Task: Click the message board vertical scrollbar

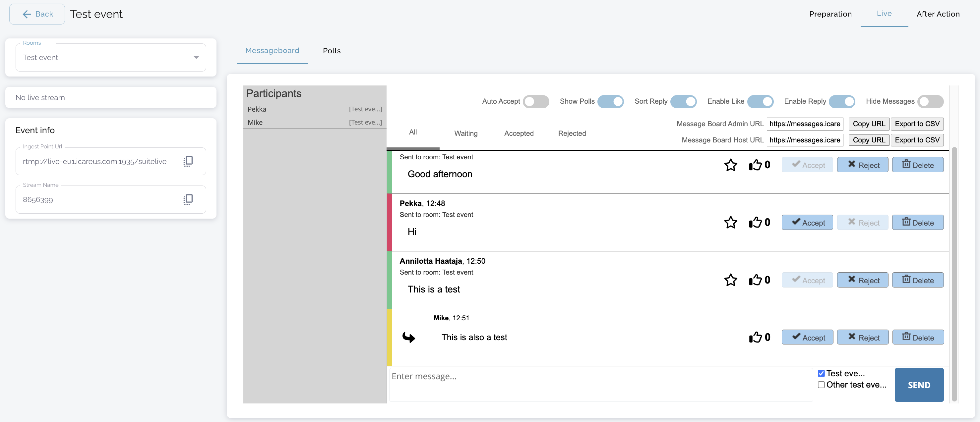Action: pyautogui.click(x=954, y=274)
